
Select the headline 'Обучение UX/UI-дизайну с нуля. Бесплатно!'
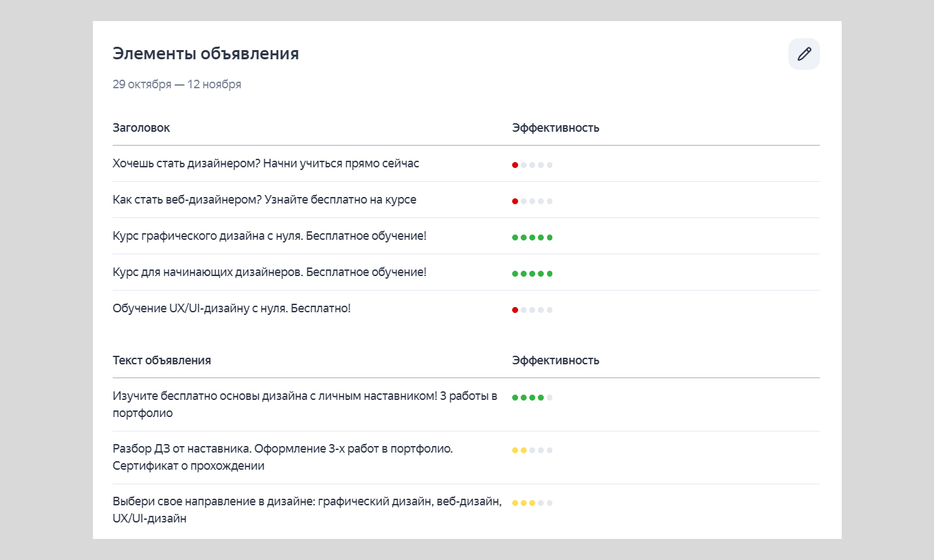click(x=232, y=308)
